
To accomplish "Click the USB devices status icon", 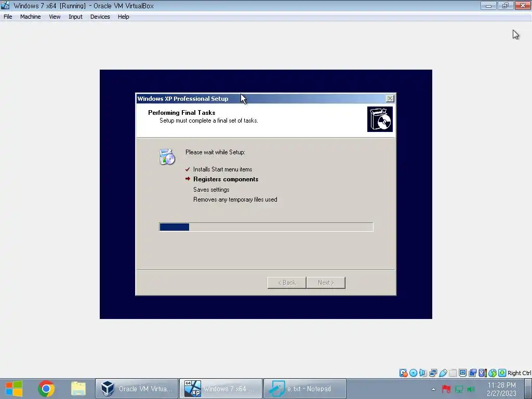I will tap(443, 373).
